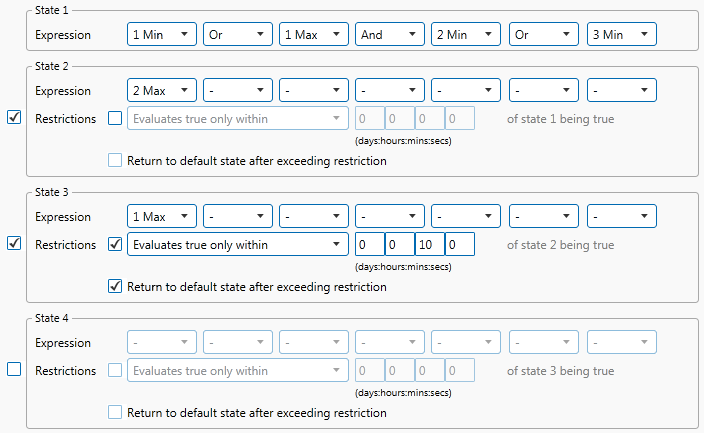Open the last expression dropdown in State 3
Viewport: 704px width, 433px height.
pos(621,216)
